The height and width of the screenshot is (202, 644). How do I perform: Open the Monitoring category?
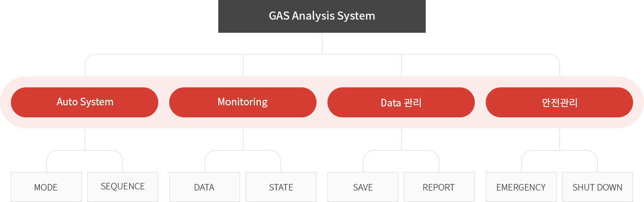click(x=243, y=102)
